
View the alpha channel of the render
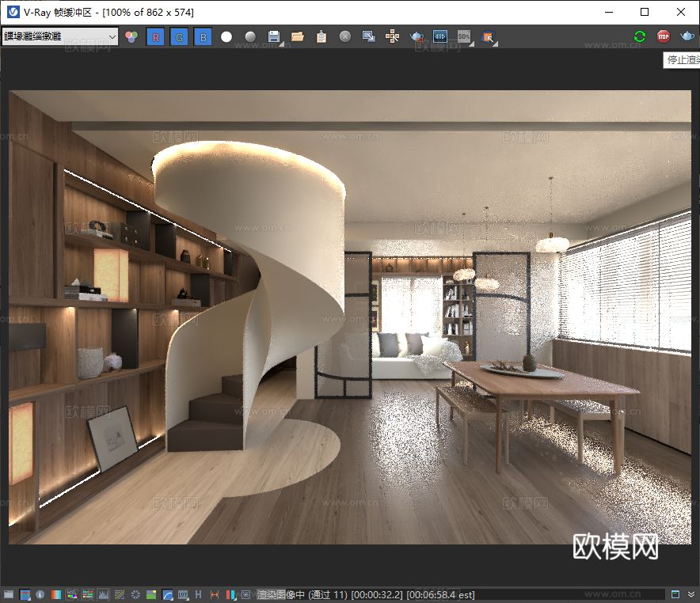point(226,36)
